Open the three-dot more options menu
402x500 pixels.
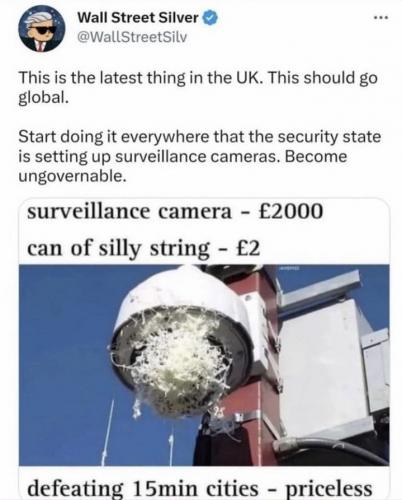tap(381, 18)
